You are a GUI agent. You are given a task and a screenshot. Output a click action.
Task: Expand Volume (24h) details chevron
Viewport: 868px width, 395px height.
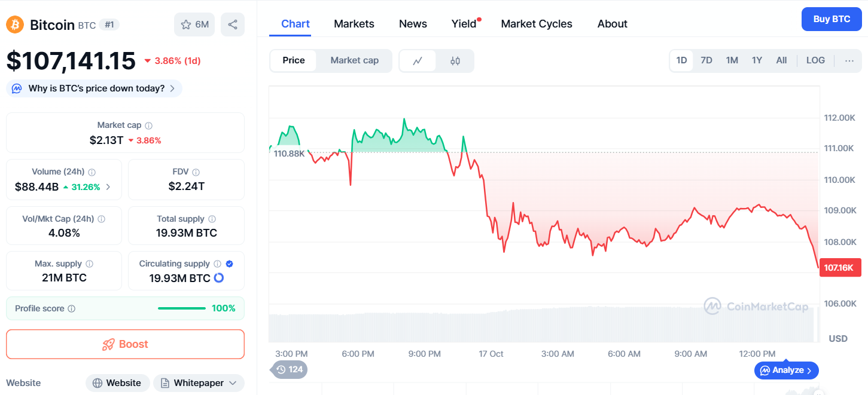[108, 187]
